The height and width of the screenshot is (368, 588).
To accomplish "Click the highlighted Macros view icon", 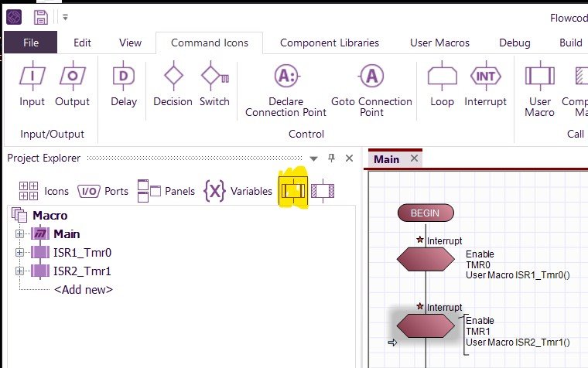I will [x=293, y=191].
